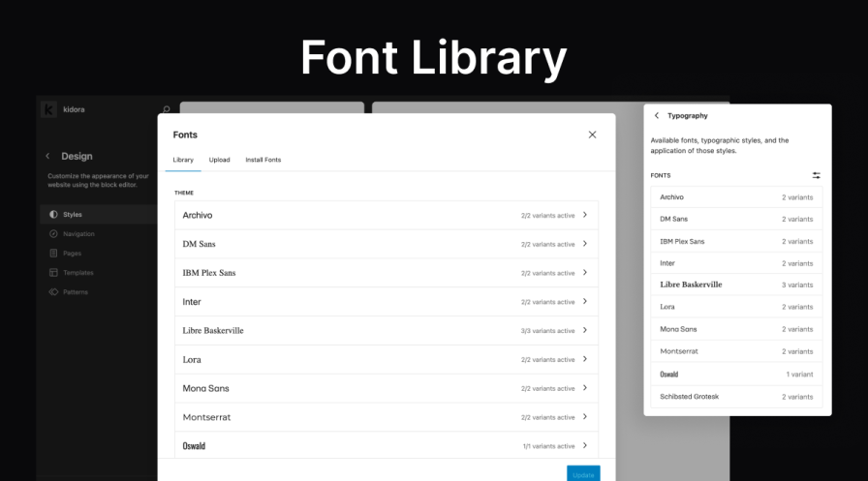Click the Templates layout icon

(x=53, y=273)
